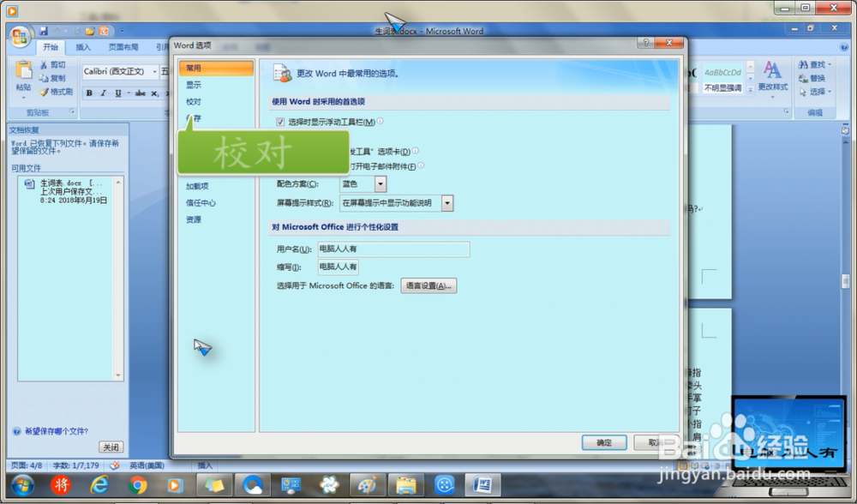
Task: Select 常用 category in Word Options
Action: (x=217, y=69)
